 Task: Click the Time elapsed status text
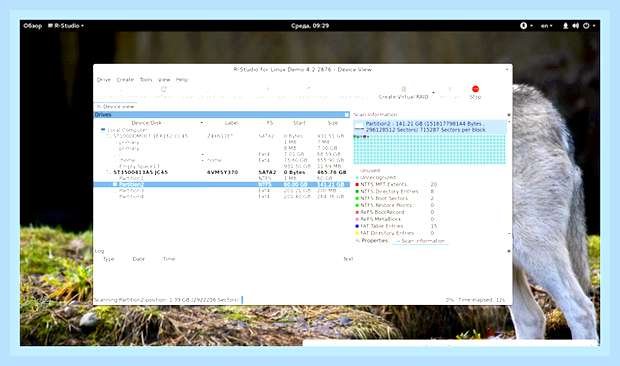click(x=482, y=300)
